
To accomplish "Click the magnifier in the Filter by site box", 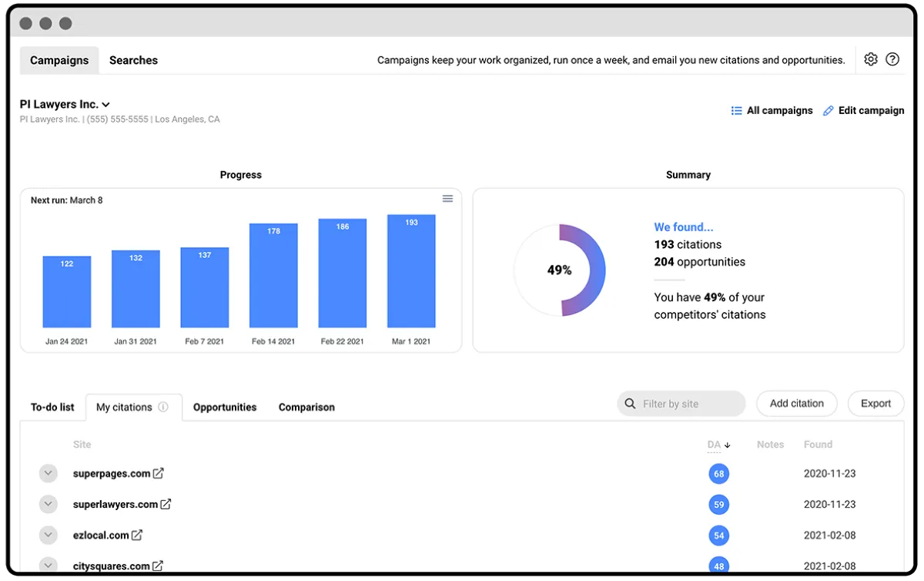I will [631, 403].
